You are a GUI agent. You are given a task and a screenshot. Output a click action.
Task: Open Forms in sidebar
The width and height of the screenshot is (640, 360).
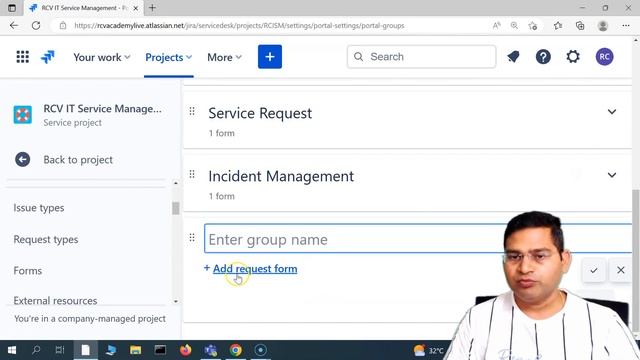click(28, 271)
